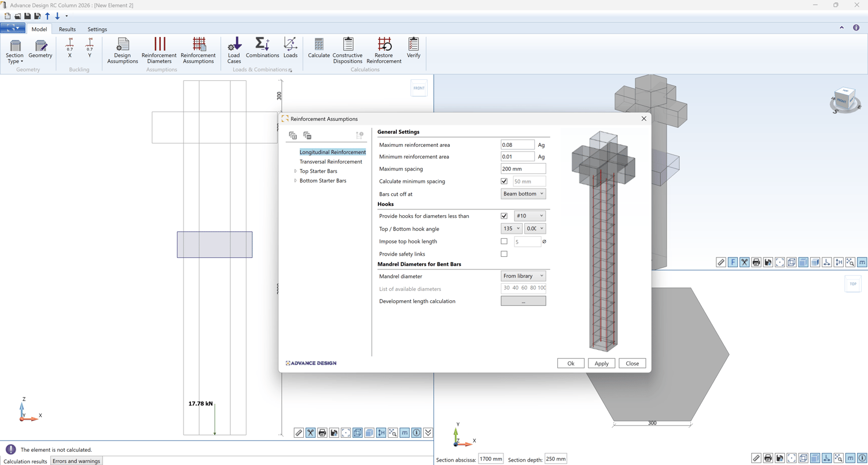Open Load Cases tool

234,50
